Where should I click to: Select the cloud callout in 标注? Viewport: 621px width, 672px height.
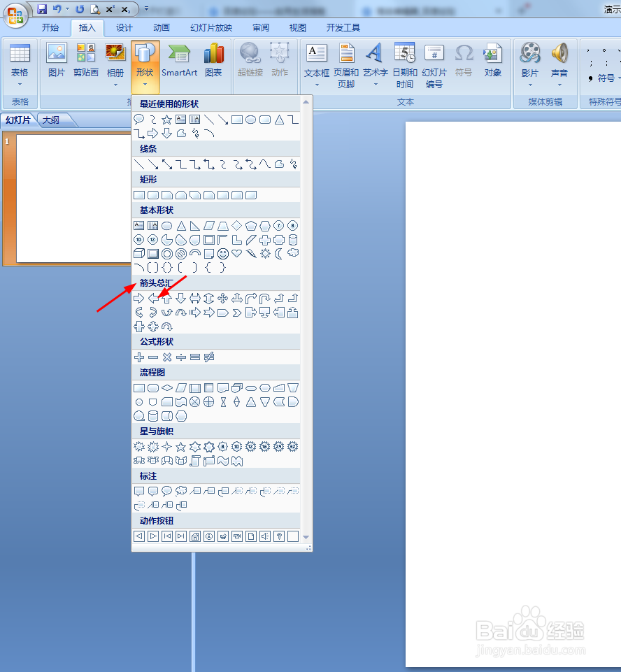click(181, 491)
